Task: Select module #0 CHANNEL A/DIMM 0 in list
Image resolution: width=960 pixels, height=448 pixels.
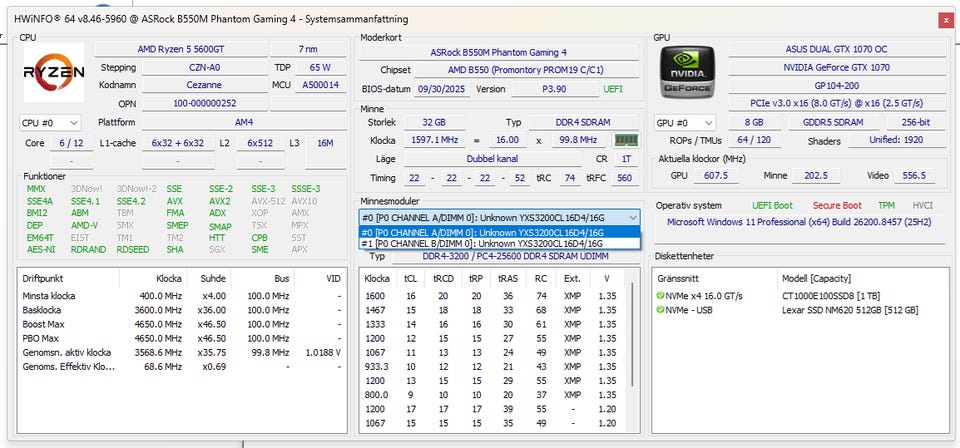Action: (x=499, y=232)
